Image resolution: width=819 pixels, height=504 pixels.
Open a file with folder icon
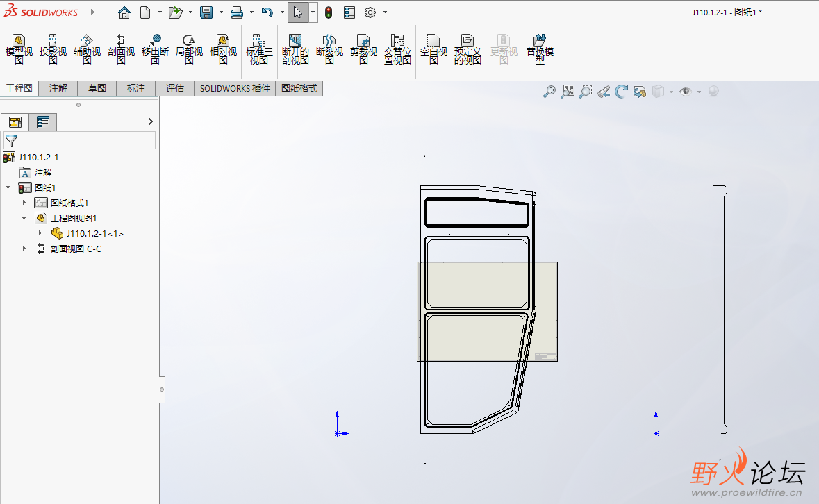[x=176, y=12]
